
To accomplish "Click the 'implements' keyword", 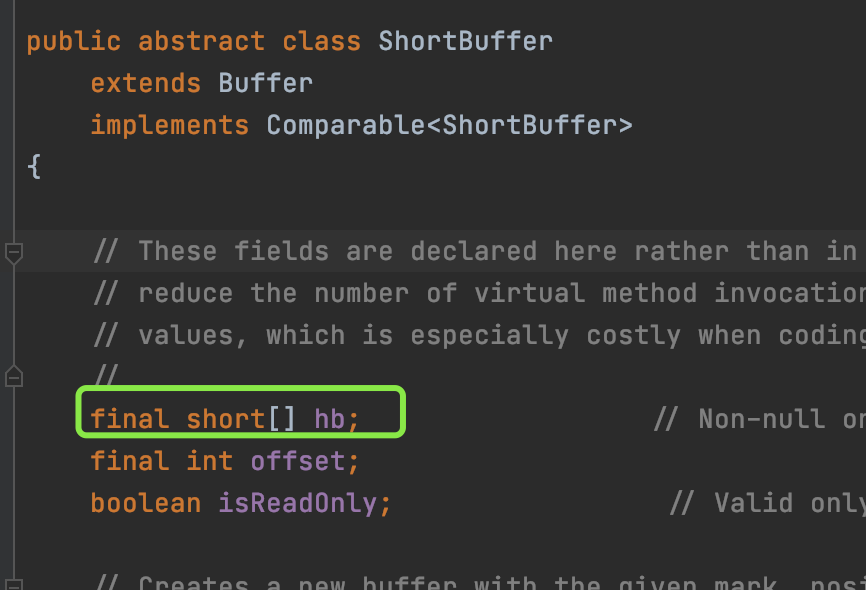I will coord(170,125).
